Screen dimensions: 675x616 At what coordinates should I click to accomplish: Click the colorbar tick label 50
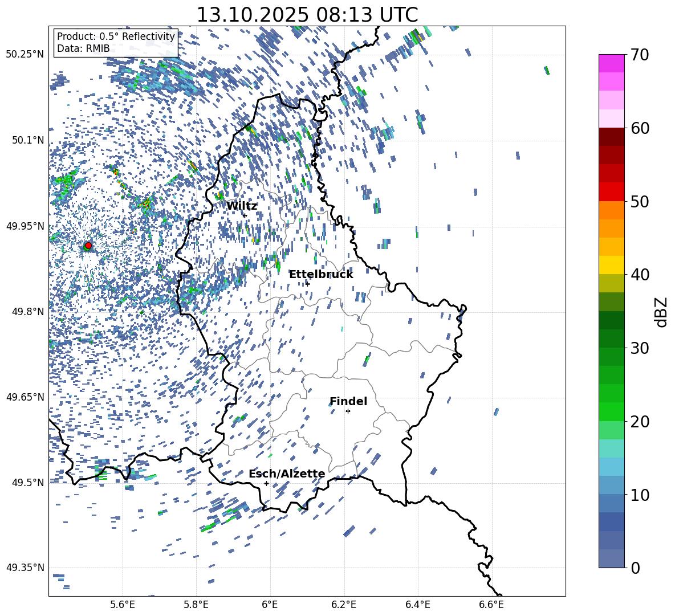pos(640,201)
